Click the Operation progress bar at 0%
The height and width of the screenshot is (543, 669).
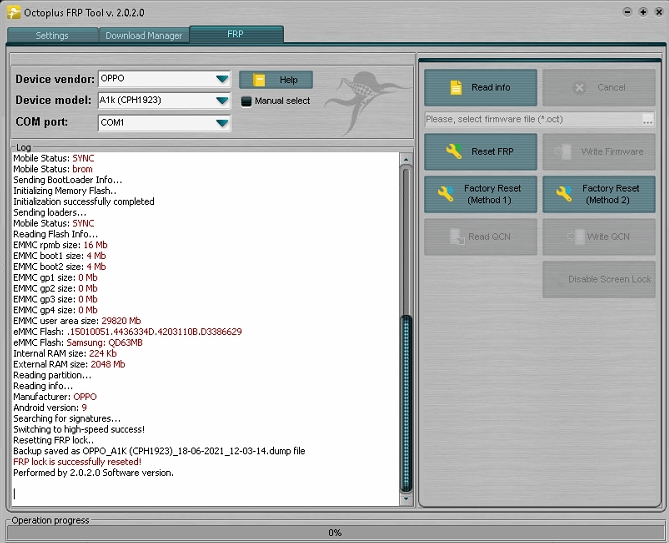click(x=334, y=532)
